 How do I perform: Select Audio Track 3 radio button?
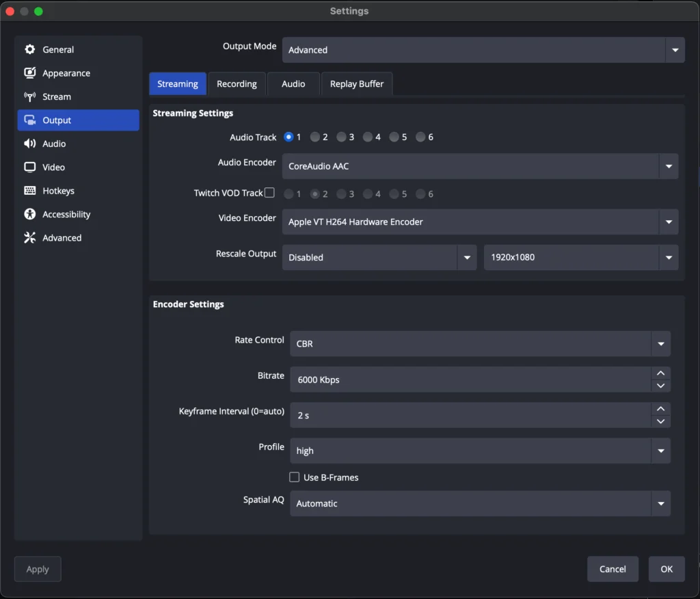(340, 137)
